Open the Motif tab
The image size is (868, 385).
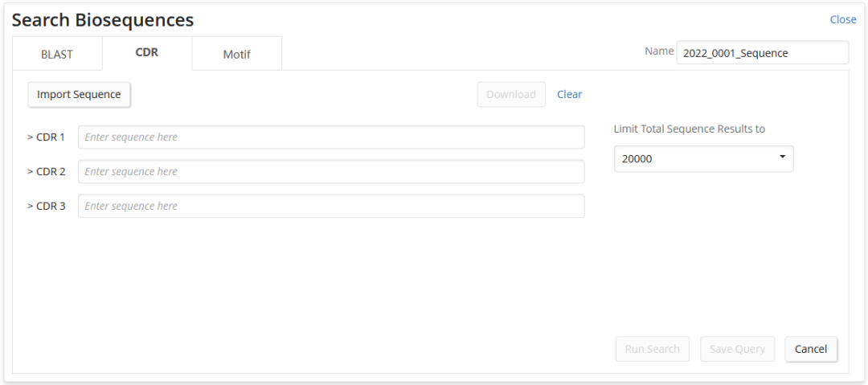tap(237, 55)
